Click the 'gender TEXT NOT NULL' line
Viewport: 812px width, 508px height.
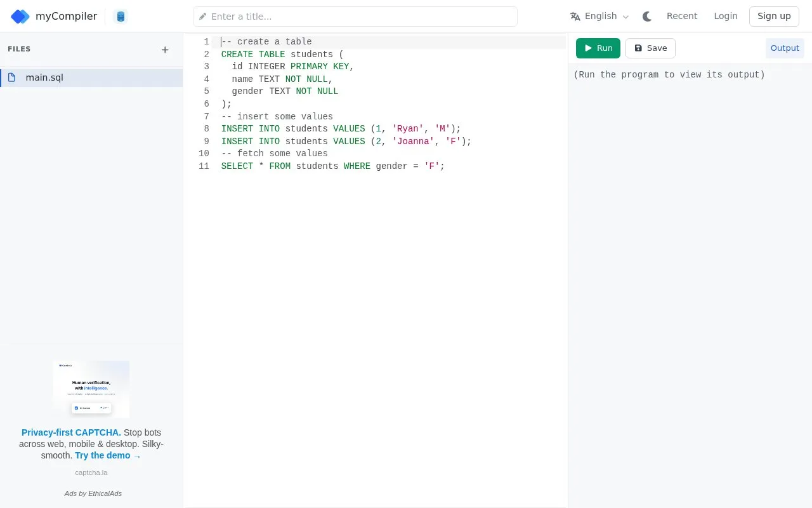(285, 91)
